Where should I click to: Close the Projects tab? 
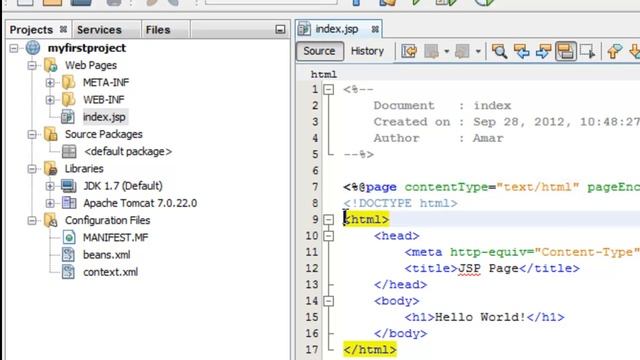point(63,29)
